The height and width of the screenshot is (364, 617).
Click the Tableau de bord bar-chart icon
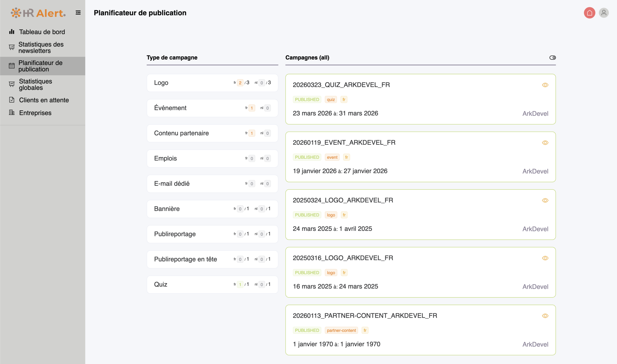pos(12,32)
